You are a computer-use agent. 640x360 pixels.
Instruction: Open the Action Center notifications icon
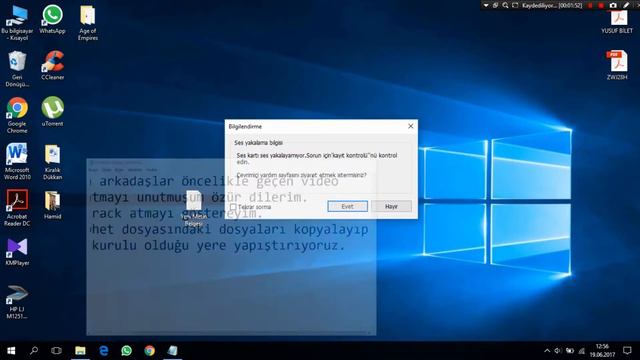(627, 351)
